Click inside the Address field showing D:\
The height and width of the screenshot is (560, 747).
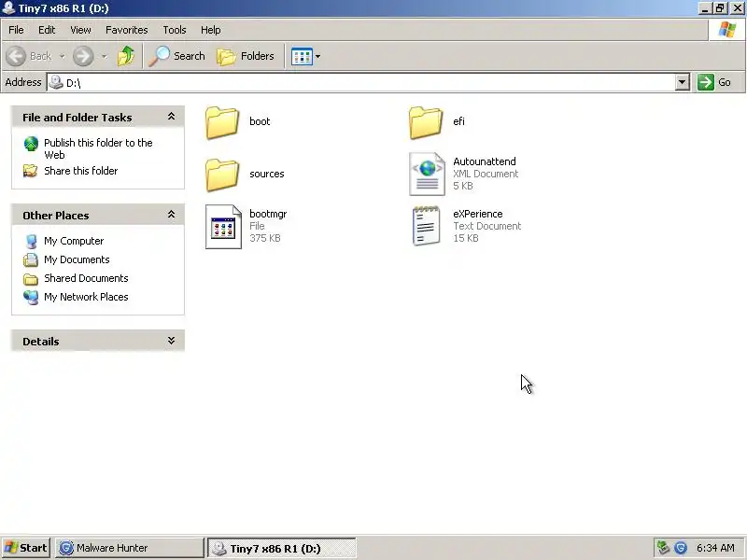pyautogui.click(x=360, y=82)
